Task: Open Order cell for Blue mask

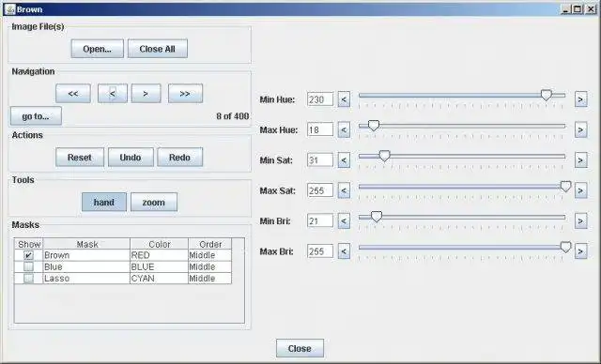Action: [x=210, y=266]
